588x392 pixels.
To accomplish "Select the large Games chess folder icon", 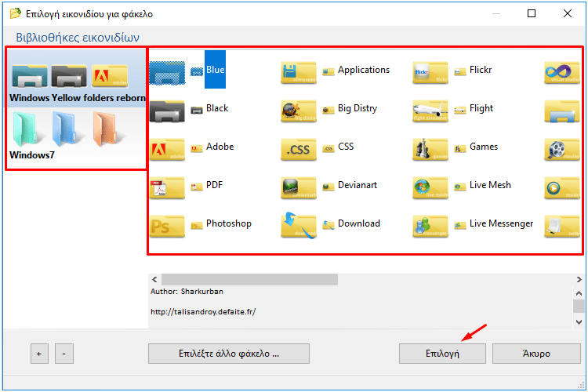I will coord(430,149).
